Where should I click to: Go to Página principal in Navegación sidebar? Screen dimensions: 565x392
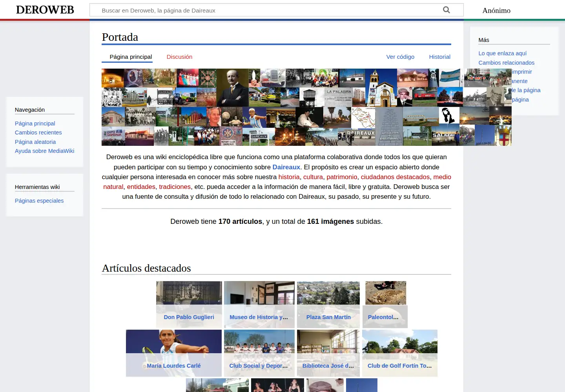pos(35,123)
